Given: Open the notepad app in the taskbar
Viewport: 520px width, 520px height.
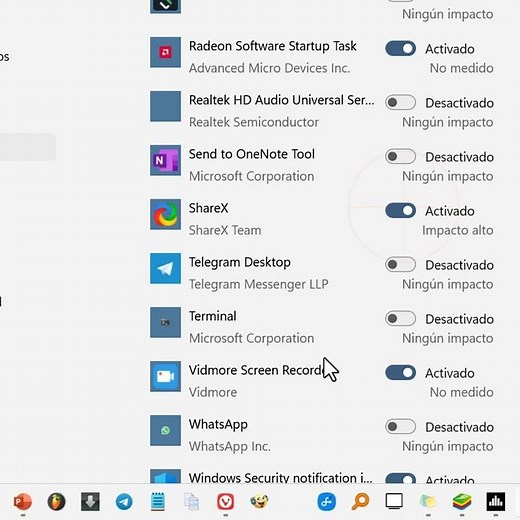Looking at the screenshot, I should pyautogui.click(x=158, y=502).
